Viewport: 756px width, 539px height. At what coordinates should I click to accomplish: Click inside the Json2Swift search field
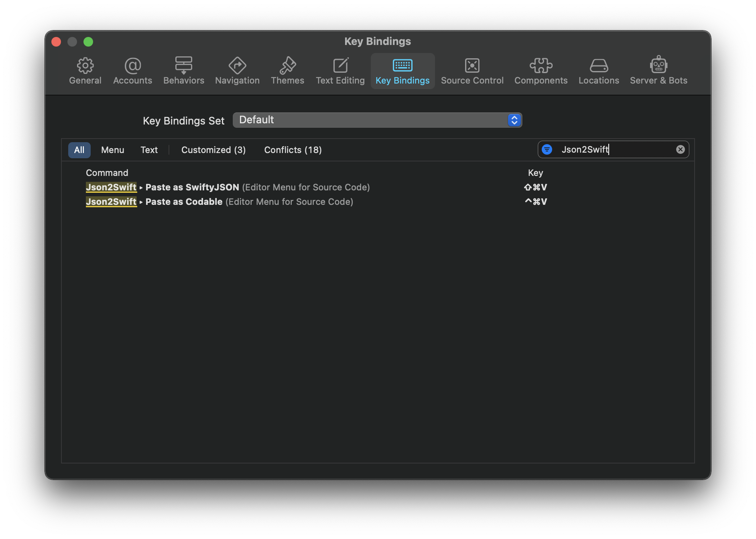(614, 149)
